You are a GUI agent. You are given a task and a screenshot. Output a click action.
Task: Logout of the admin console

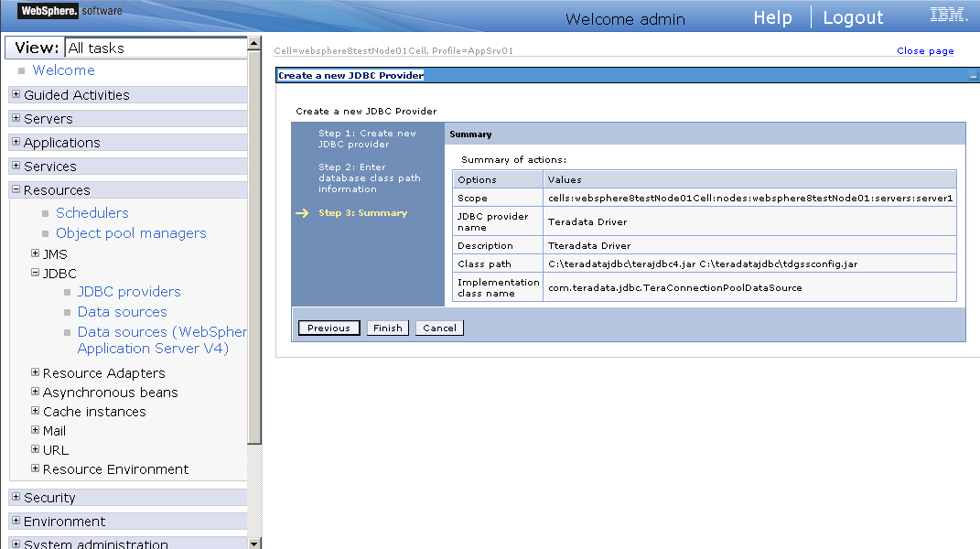pos(853,16)
